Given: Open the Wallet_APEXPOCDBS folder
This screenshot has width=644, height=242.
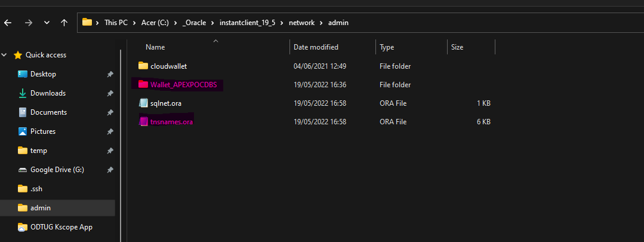Looking at the screenshot, I should tap(184, 85).
